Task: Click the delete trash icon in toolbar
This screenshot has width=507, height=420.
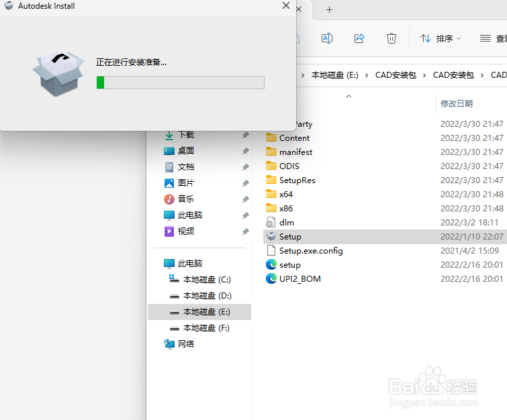Action: (391, 38)
